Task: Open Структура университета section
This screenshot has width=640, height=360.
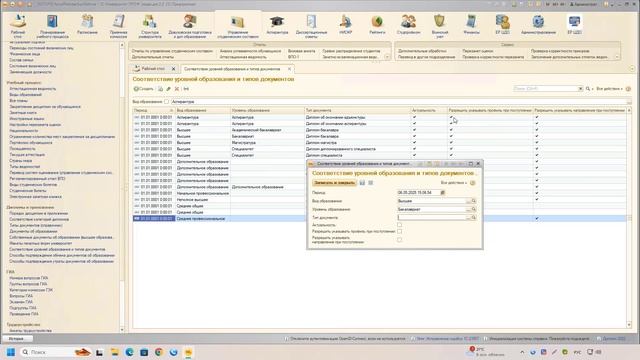Action: pyautogui.click(x=150, y=25)
